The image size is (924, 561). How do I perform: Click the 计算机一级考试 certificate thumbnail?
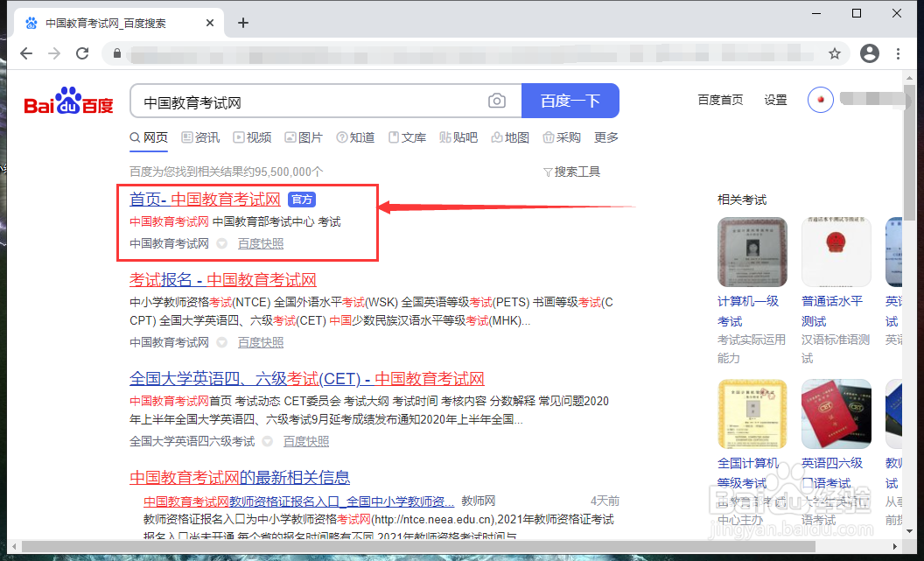click(x=752, y=252)
